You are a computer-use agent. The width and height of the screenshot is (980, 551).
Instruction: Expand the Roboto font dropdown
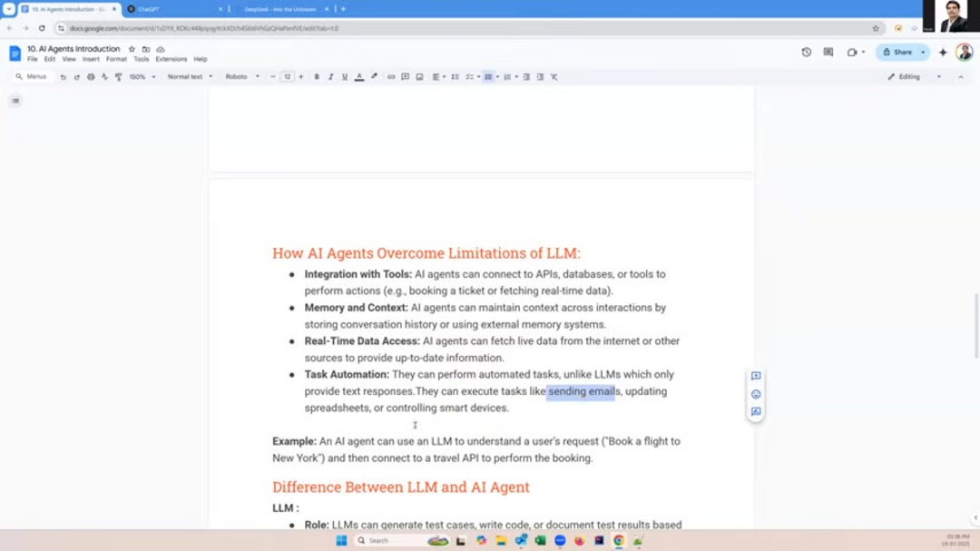pyautogui.click(x=241, y=77)
